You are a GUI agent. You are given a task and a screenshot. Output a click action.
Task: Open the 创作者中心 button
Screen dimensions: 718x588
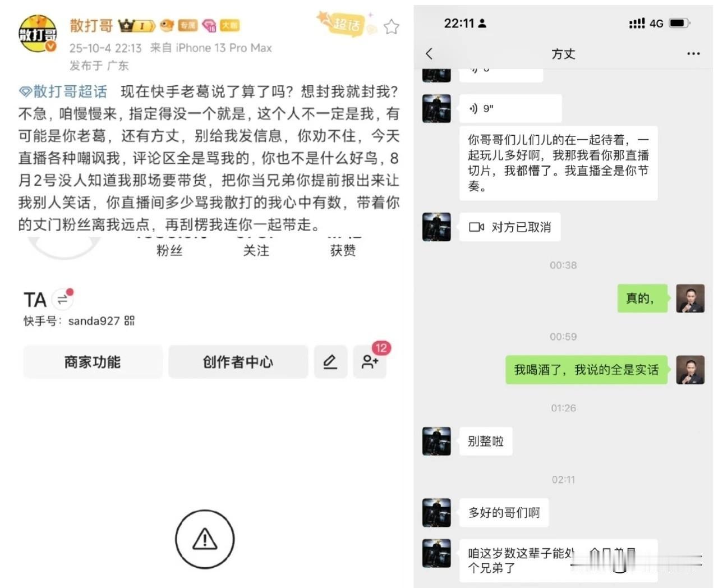coord(238,362)
